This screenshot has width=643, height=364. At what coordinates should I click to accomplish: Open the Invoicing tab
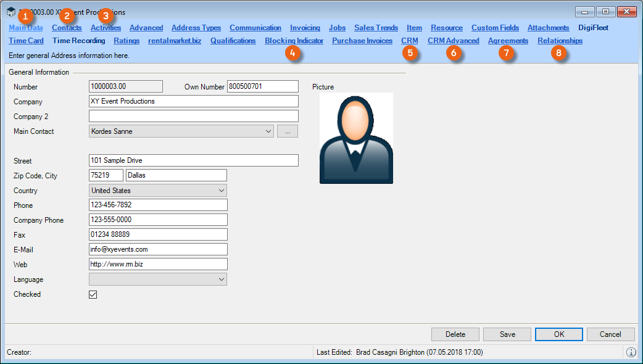pos(305,28)
